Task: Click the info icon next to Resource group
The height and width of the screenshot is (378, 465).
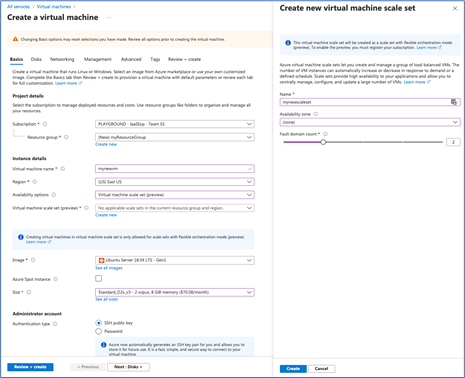Action: point(66,137)
